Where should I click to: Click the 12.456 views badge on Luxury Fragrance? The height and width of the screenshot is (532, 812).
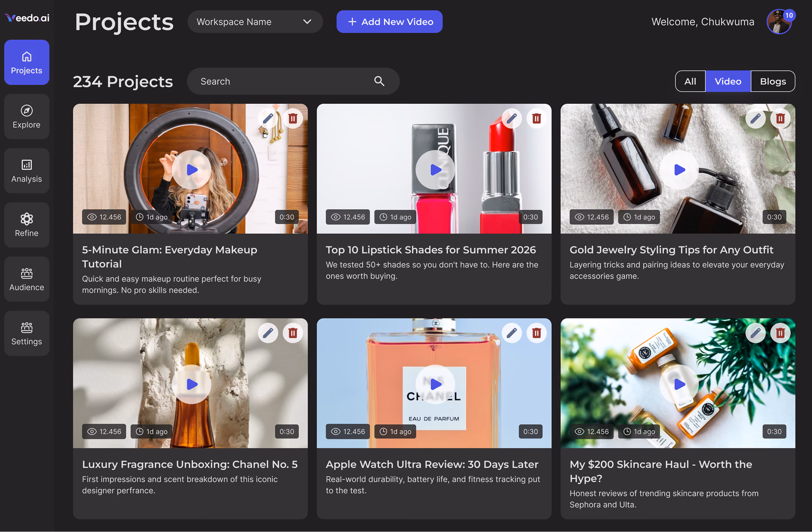pos(104,432)
